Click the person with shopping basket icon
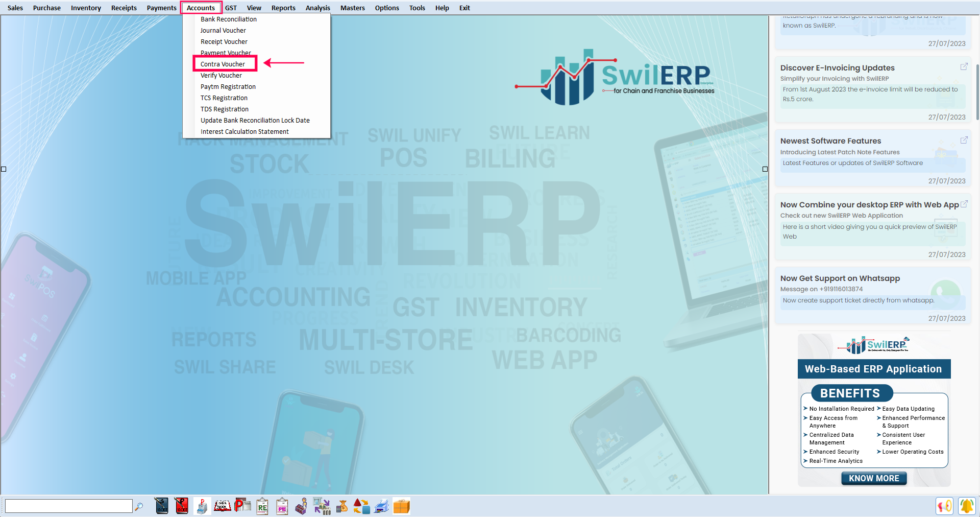The height and width of the screenshot is (517, 980). click(302, 506)
